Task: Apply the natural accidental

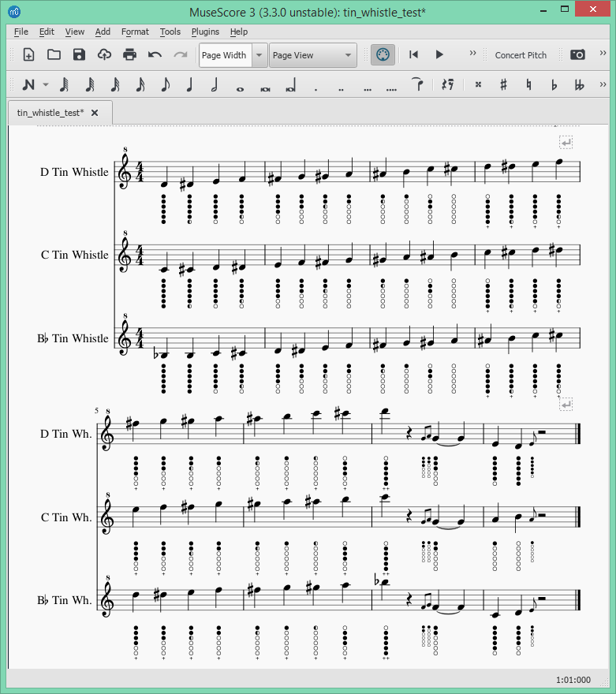Action: click(528, 84)
